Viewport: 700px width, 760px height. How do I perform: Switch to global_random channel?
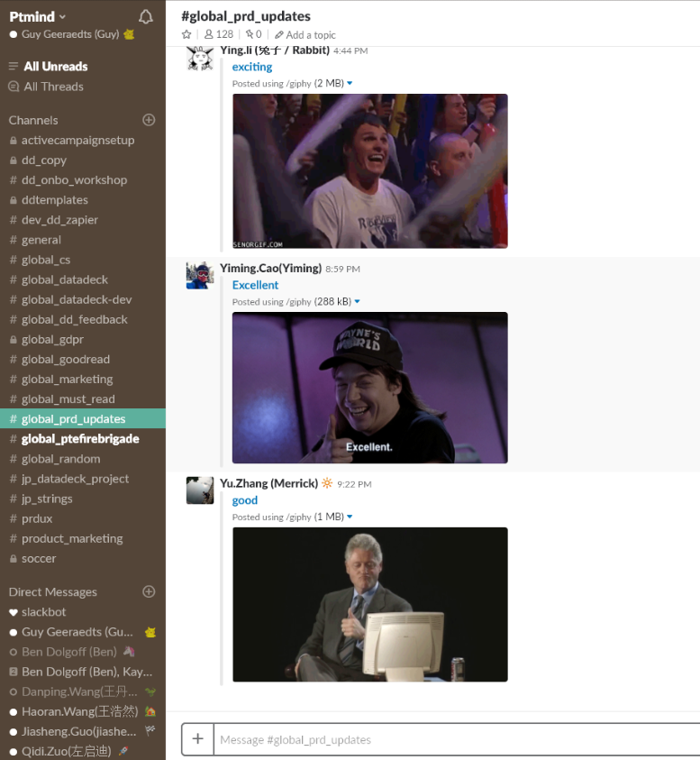(83, 459)
